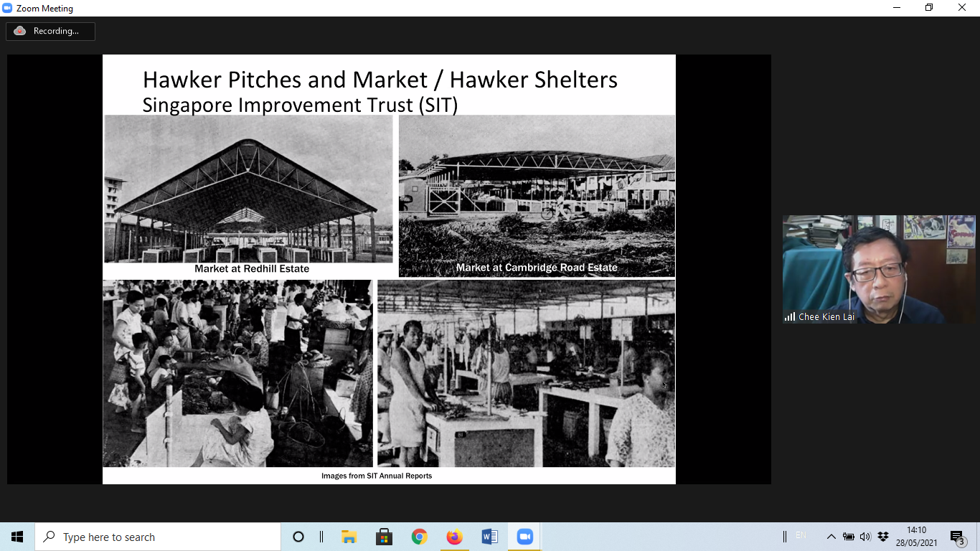Viewport: 980px width, 551px height.
Task: Select Chee Kien Lai's video thumbnail
Action: tap(879, 269)
